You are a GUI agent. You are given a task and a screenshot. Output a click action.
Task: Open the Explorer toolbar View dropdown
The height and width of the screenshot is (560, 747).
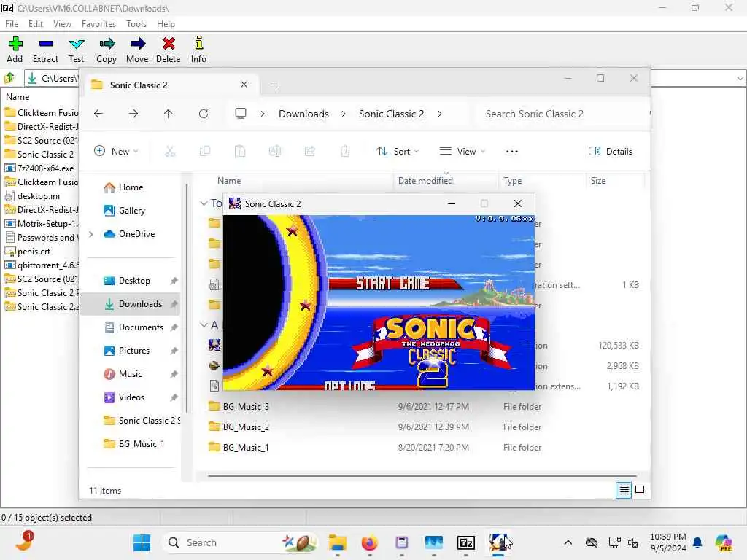click(x=462, y=152)
